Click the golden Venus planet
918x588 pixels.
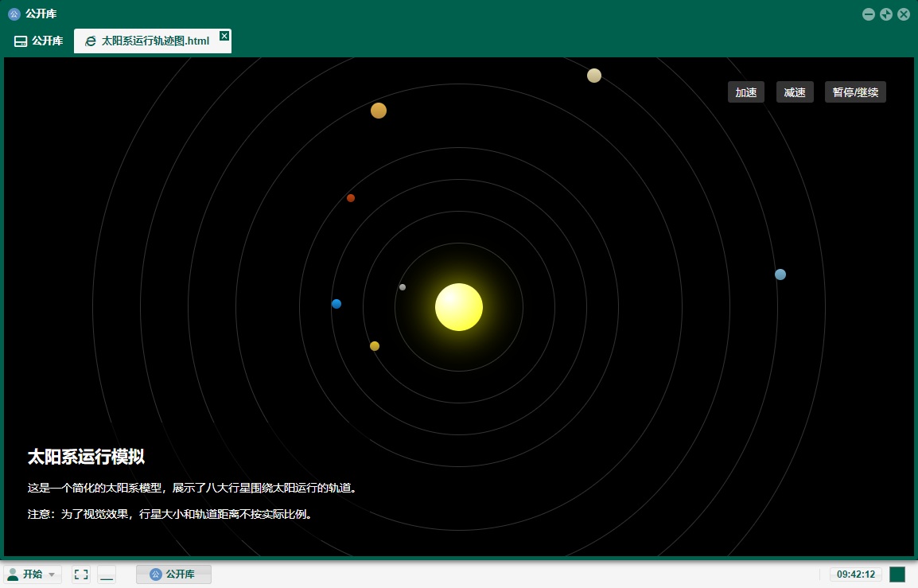pos(375,346)
